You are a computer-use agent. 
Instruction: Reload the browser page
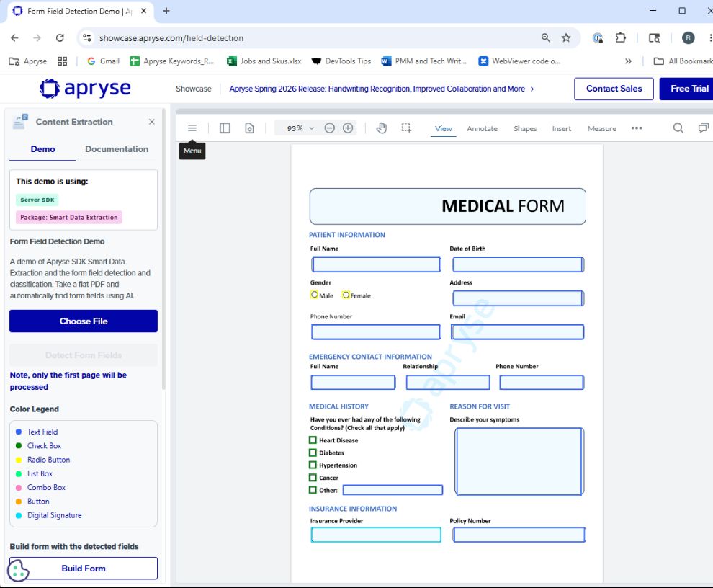click(60, 37)
